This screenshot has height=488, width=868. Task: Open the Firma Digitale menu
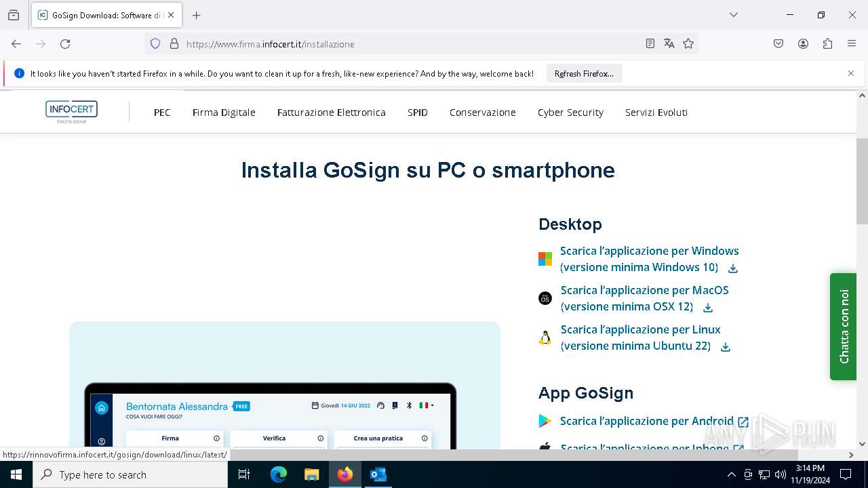[x=224, y=113]
